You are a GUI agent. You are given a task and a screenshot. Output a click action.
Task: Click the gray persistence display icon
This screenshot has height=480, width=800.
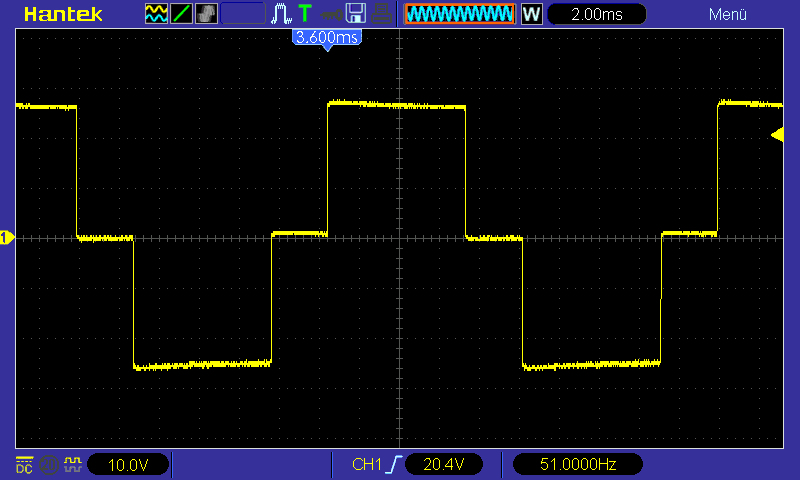coord(205,14)
